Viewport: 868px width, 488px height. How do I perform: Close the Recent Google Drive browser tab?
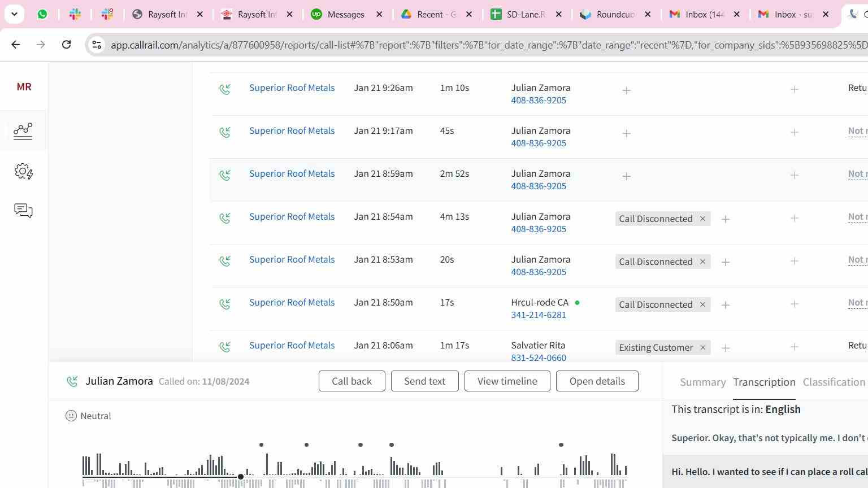pyautogui.click(x=469, y=14)
